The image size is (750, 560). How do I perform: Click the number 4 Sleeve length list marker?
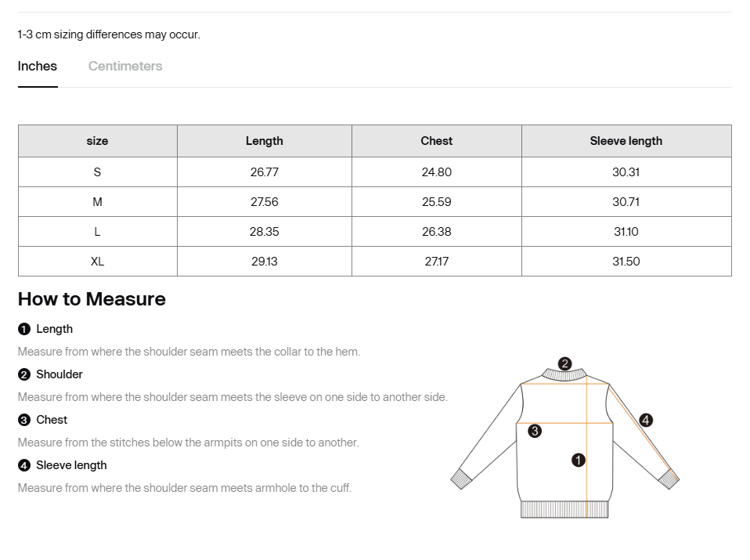24,465
